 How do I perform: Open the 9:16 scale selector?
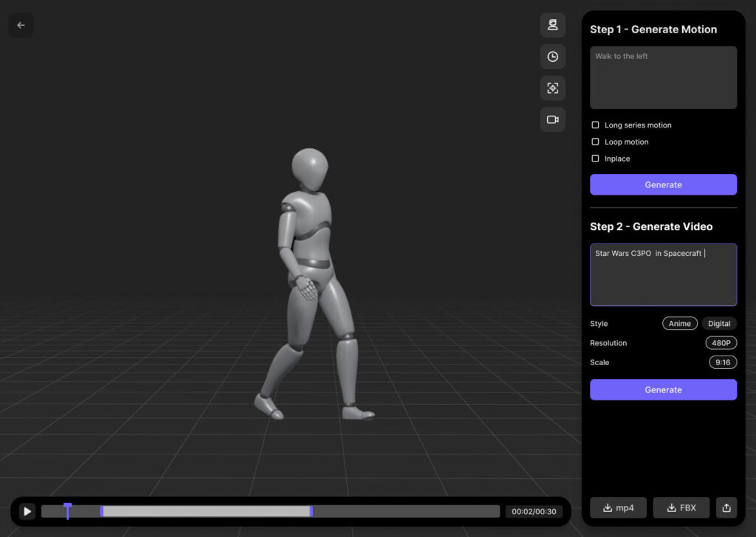pyautogui.click(x=722, y=362)
